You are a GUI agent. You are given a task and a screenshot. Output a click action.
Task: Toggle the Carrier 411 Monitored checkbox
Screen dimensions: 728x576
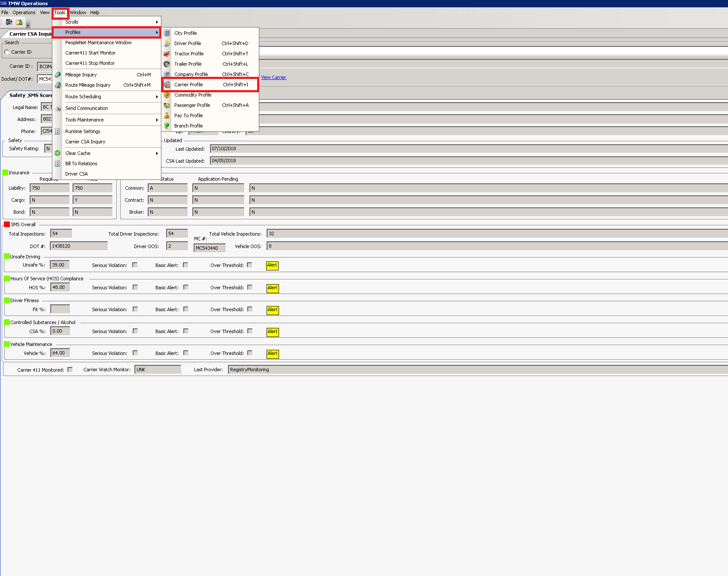point(70,370)
